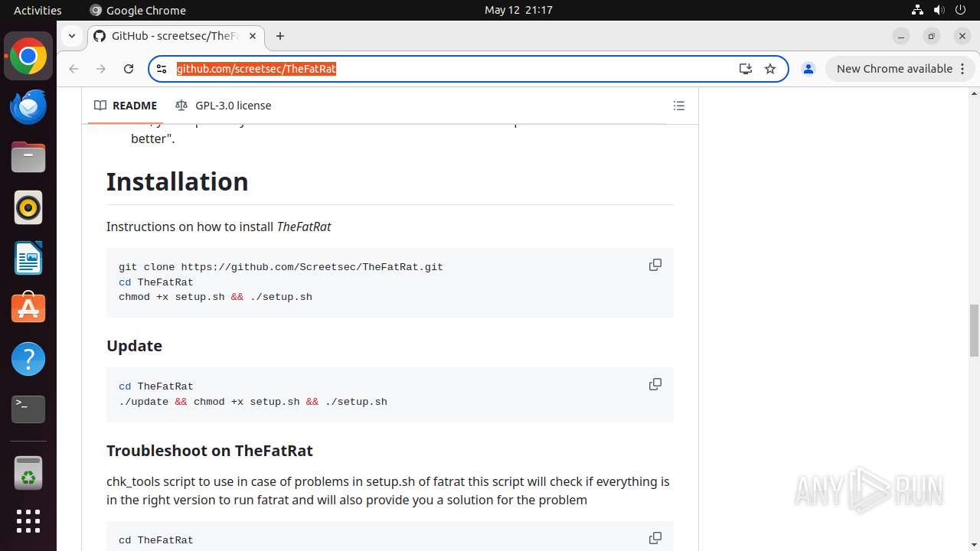Open Help from the dock

coord(28,359)
